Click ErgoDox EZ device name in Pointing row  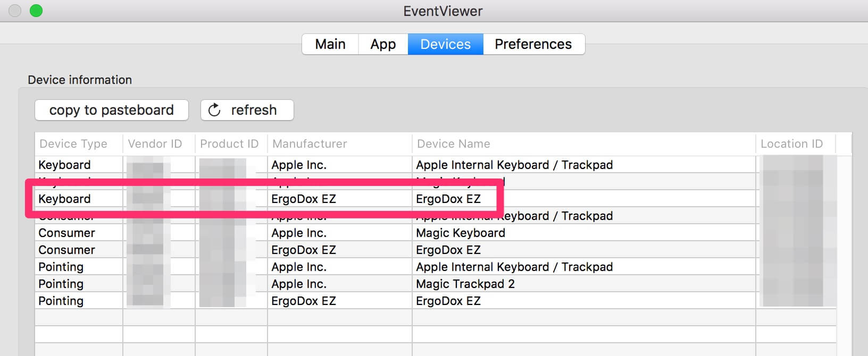[x=448, y=301]
